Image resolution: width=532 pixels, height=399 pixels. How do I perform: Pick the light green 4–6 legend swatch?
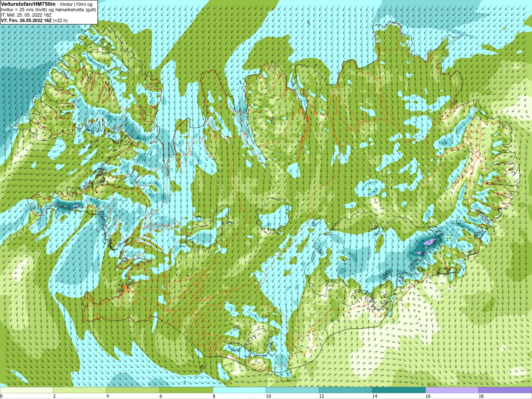click(133, 390)
